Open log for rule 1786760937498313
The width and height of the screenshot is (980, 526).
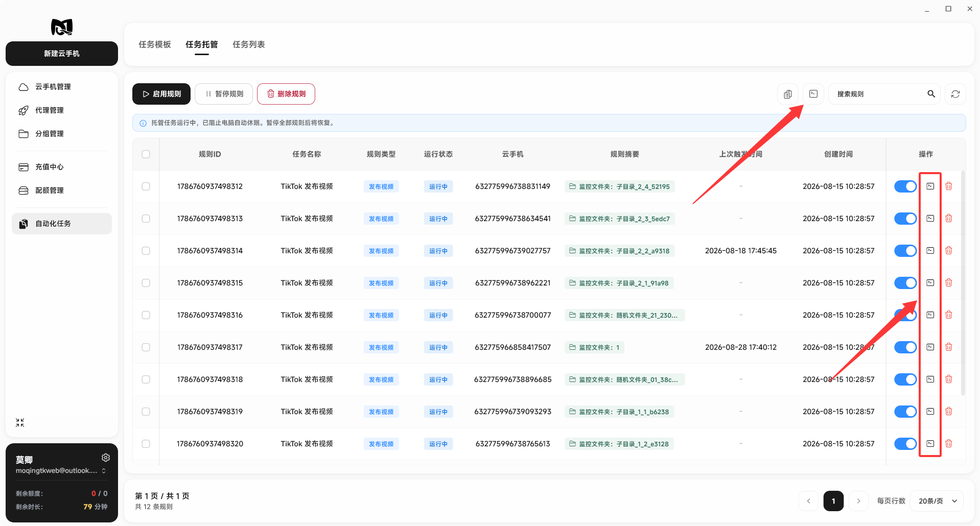click(x=930, y=219)
